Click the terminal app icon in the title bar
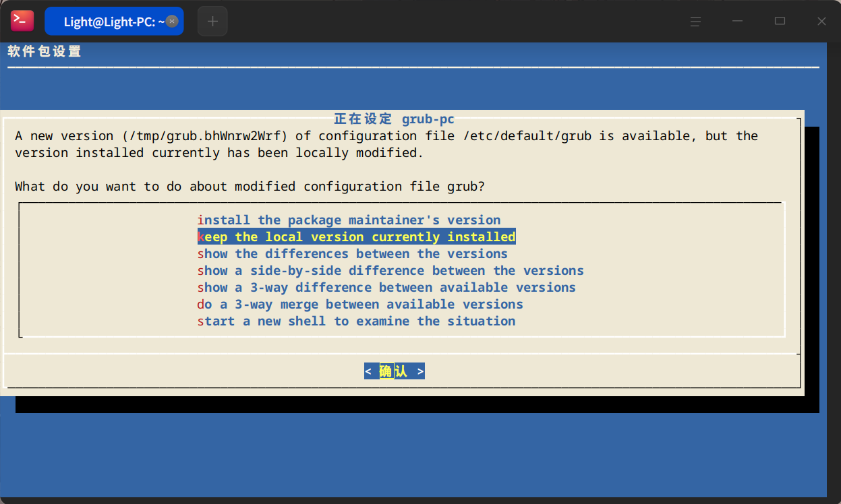The width and height of the screenshot is (841, 504). 22,21
